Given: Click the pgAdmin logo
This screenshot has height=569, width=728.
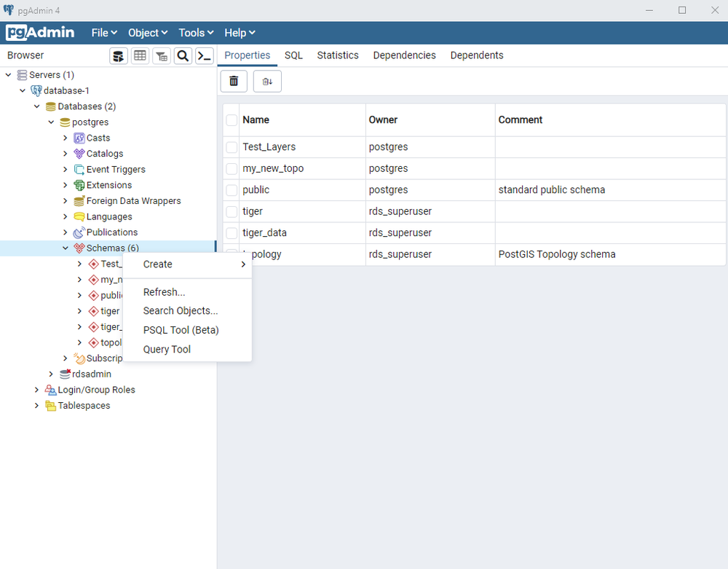Looking at the screenshot, I should (x=40, y=33).
